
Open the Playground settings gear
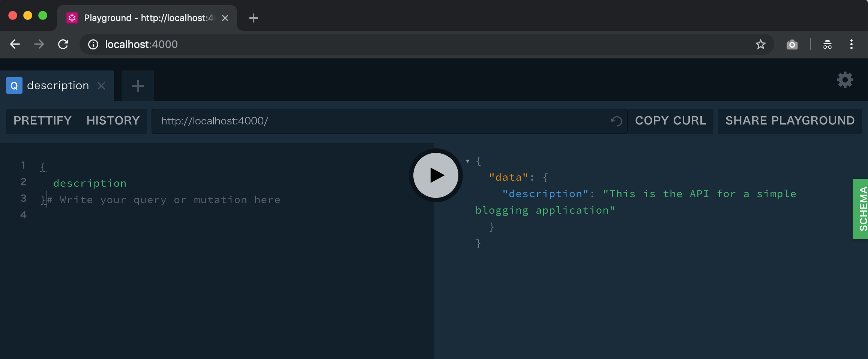(845, 79)
